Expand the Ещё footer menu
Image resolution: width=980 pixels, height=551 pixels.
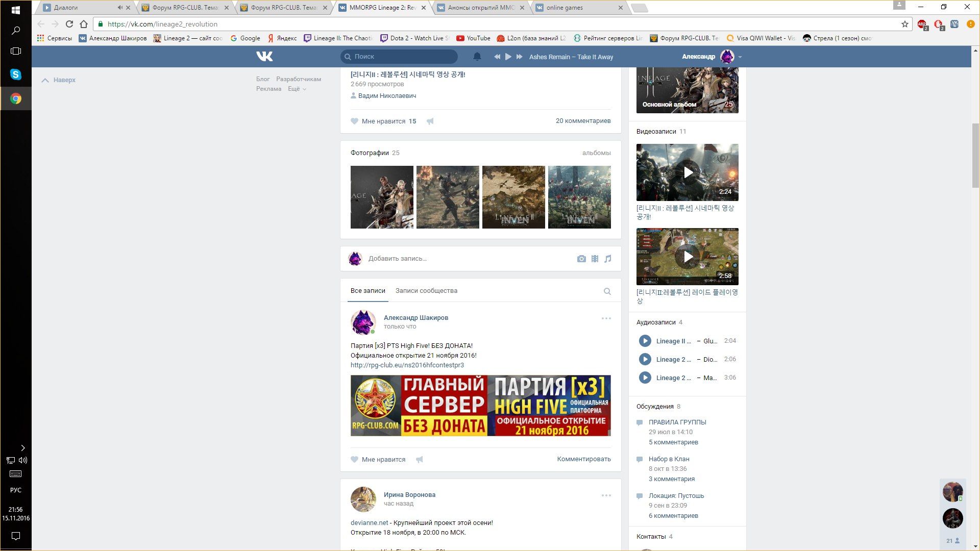click(x=297, y=89)
